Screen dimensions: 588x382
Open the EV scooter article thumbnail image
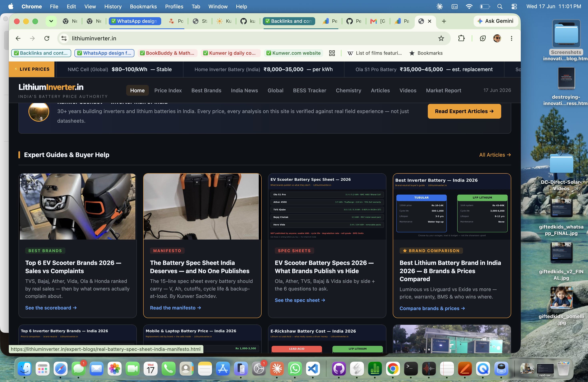click(x=78, y=207)
